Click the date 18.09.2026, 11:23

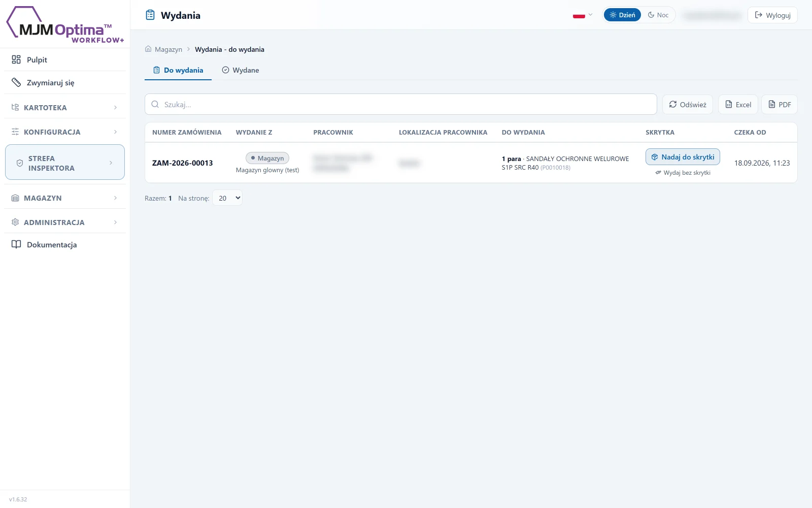point(762,163)
